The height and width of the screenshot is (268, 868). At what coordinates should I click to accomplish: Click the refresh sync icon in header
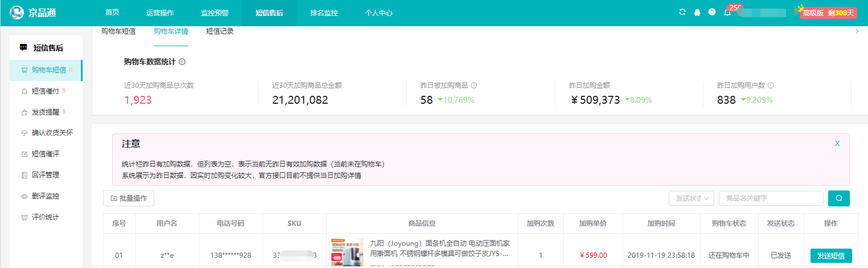(x=682, y=12)
